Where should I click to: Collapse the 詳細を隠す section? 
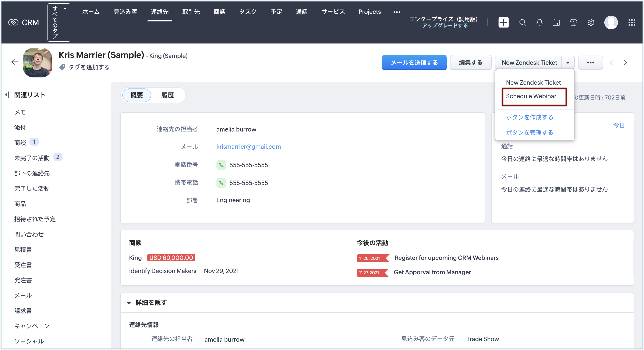129,302
